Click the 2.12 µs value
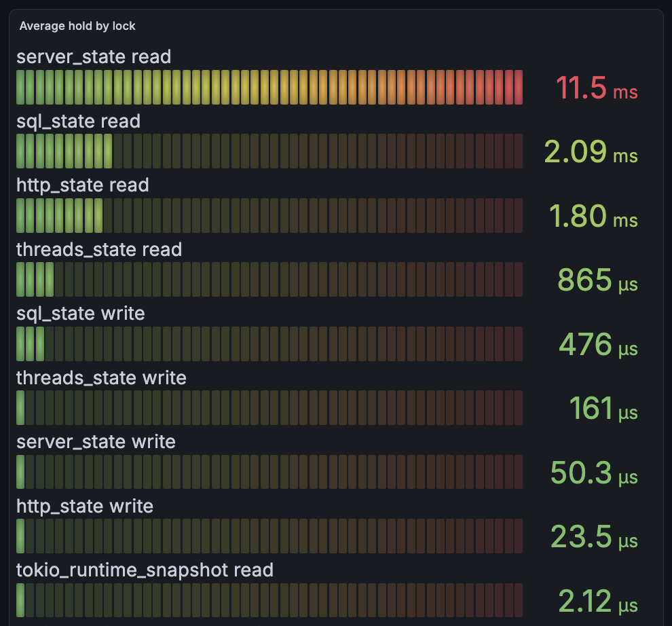672x626 pixels. pos(598,601)
